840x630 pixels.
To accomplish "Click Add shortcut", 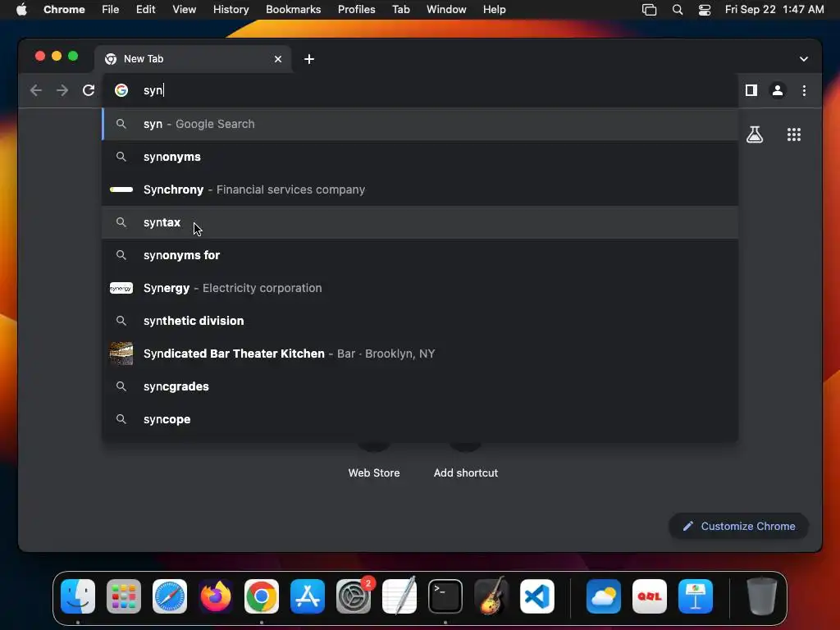I will [466, 473].
